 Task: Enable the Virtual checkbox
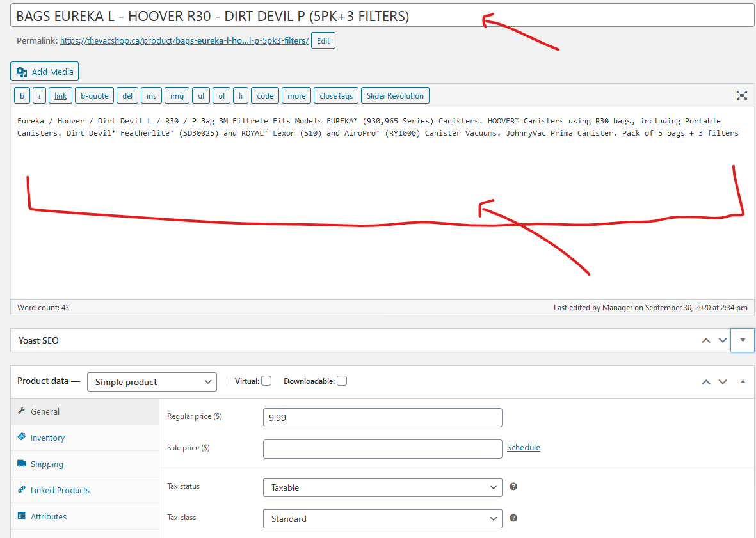[x=266, y=381]
